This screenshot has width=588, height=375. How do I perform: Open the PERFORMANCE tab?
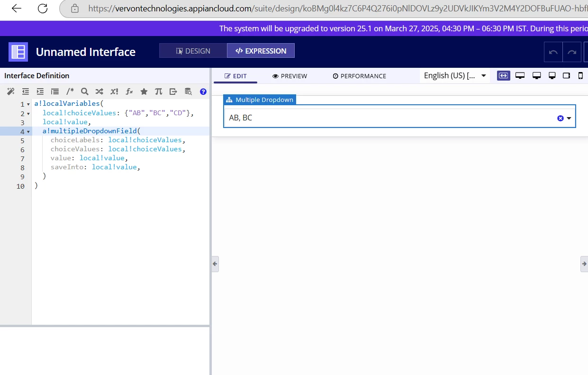(x=359, y=76)
